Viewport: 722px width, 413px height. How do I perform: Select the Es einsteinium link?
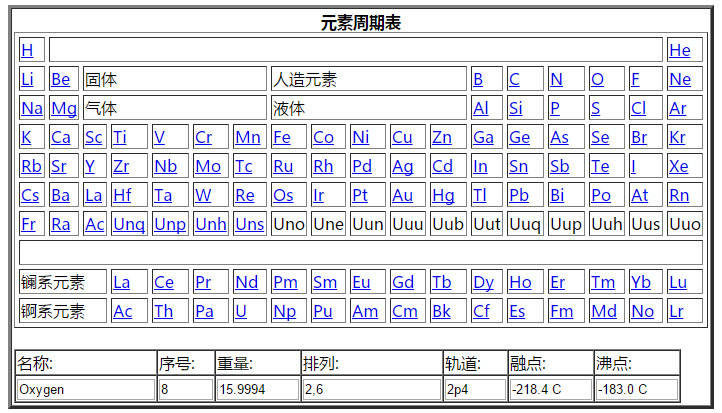[517, 311]
